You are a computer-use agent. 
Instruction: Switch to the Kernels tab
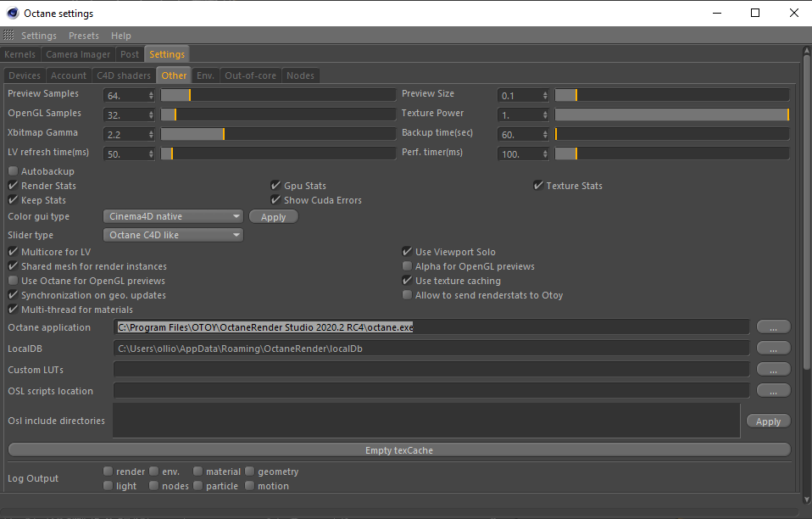click(20, 54)
